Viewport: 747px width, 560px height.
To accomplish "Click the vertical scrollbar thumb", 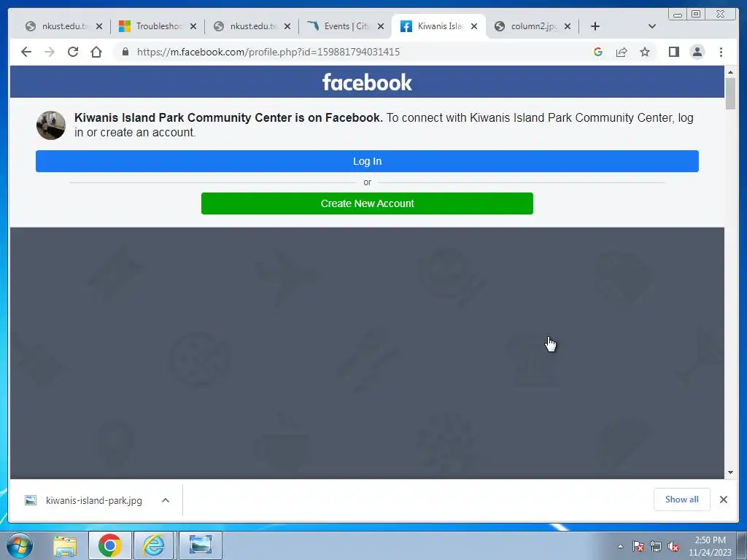I will (x=730, y=93).
